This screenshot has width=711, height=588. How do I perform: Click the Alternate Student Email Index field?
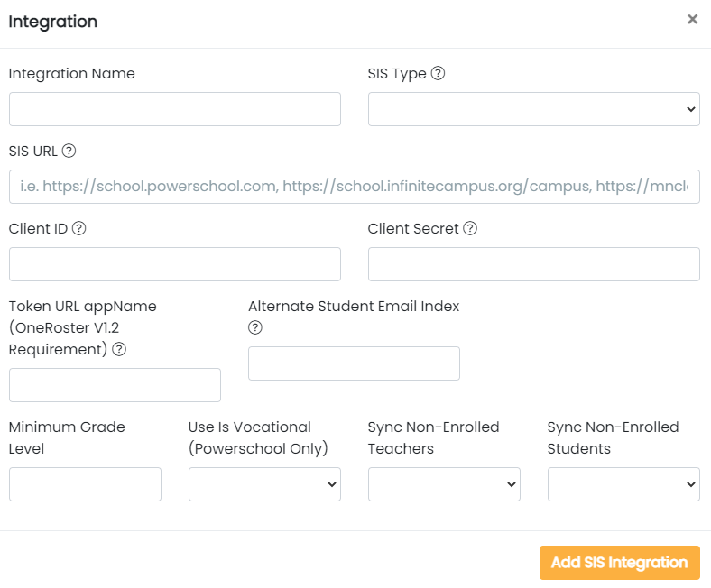coord(354,363)
